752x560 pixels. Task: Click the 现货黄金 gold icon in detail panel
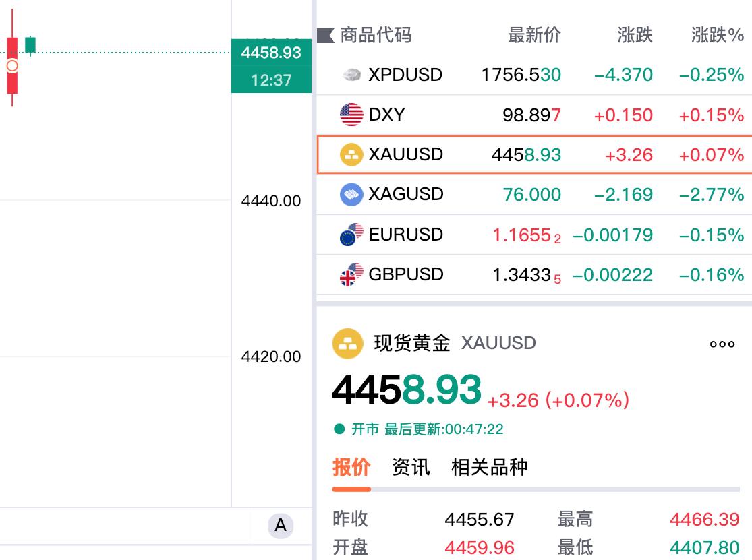[348, 343]
